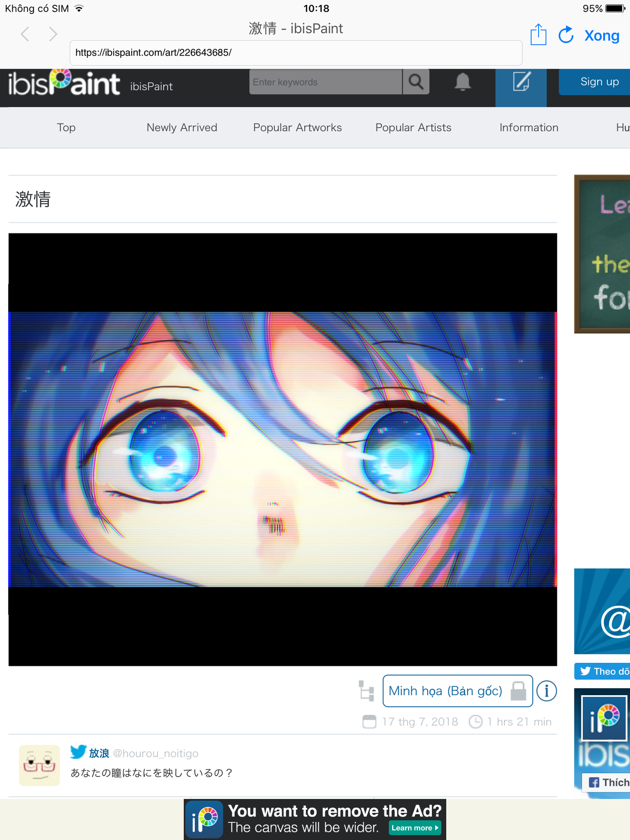Open the blue-haired eyes artwork image
Screen dimensions: 630x840
click(283, 449)
